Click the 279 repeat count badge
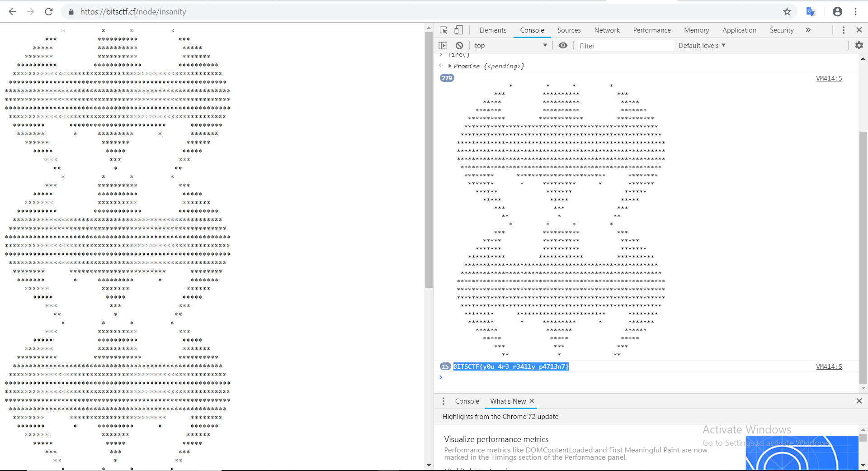Image resolution: width=868 pixels, height=471 pixels. 447,78
